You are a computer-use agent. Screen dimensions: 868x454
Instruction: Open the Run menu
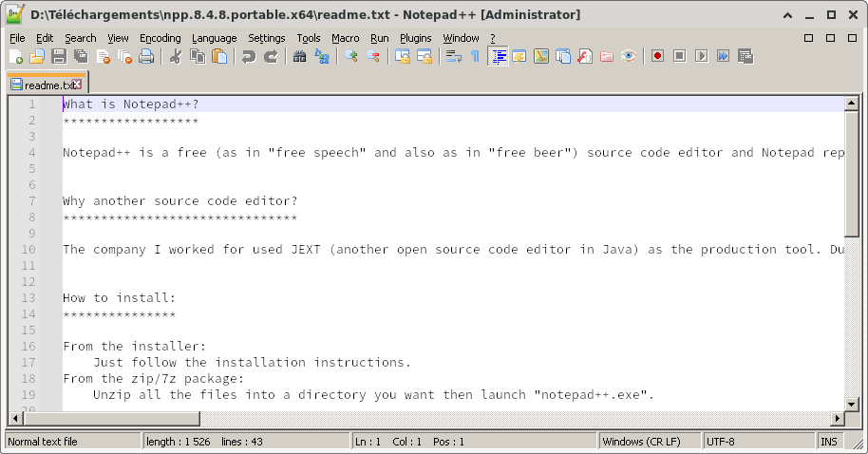[380, 38]
